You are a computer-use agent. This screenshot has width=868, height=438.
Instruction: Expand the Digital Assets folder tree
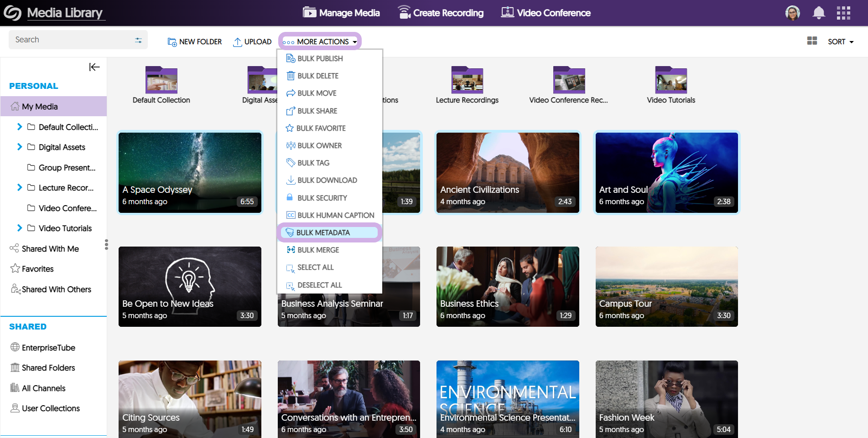coord(20,147)
